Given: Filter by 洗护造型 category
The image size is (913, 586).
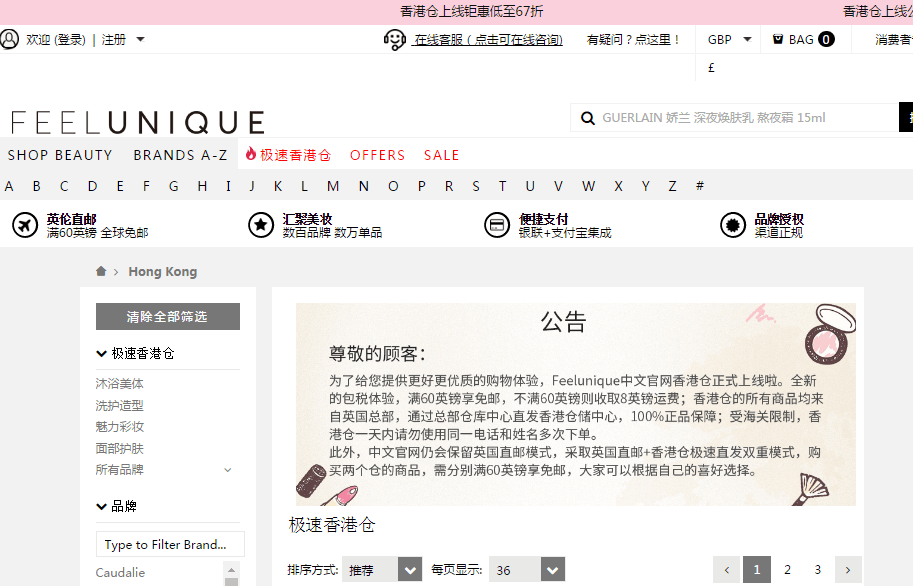Looking at the screenshot, I should point(119,405).
